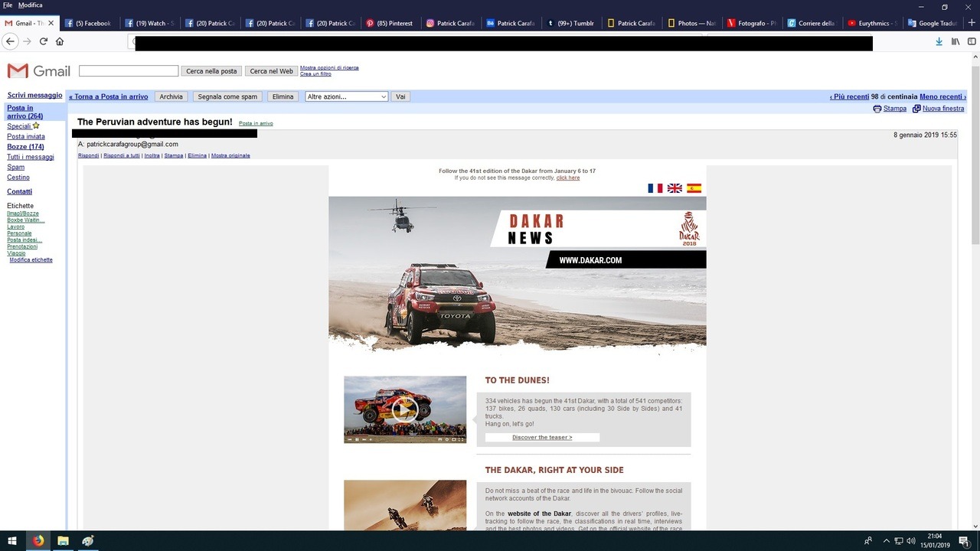Click the star icon next to Speciali
Screen dimensions: 980x551
(36, 126)
